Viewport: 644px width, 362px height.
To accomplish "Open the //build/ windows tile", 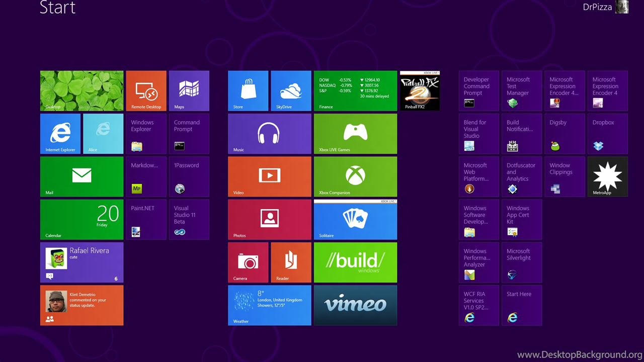I will (x=355, y=262).
